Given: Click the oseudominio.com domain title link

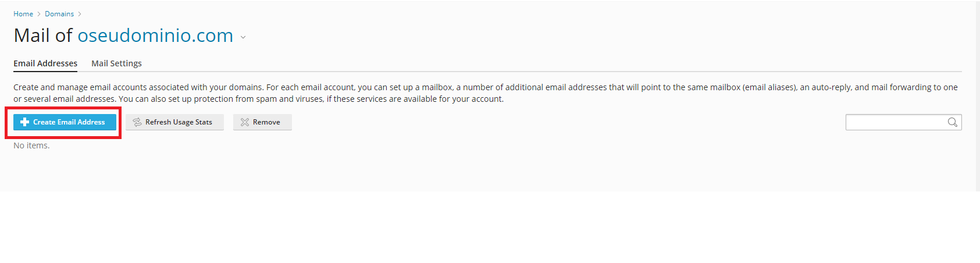Looking at the screenshot, I should [155, 35].
